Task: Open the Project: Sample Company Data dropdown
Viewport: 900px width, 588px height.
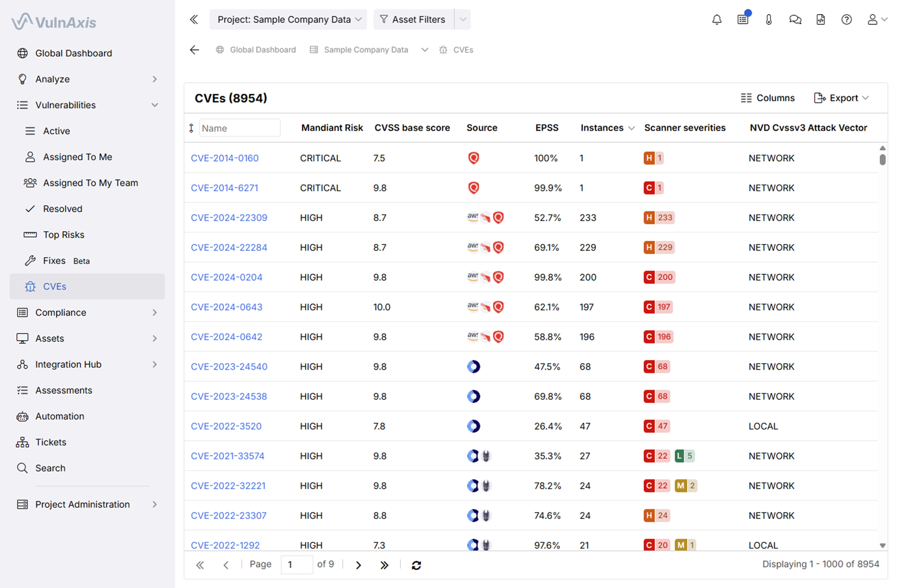Action: click(289, 19)
